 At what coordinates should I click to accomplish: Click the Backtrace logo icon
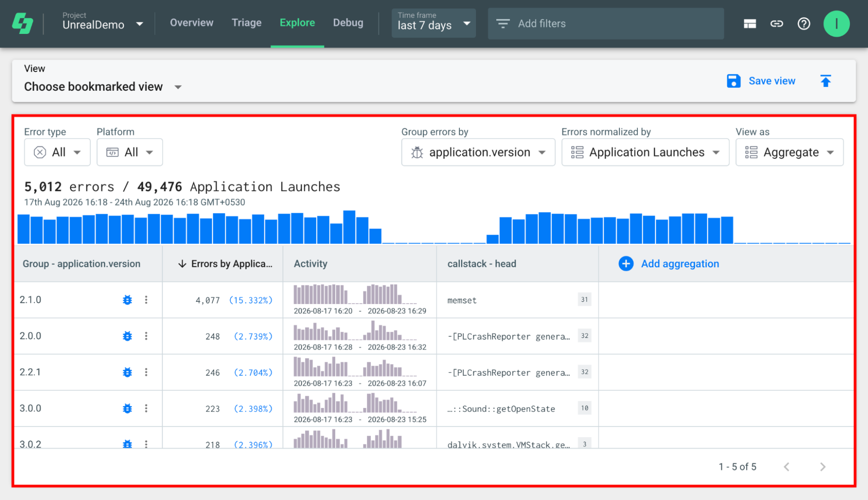tap(22, 23)
